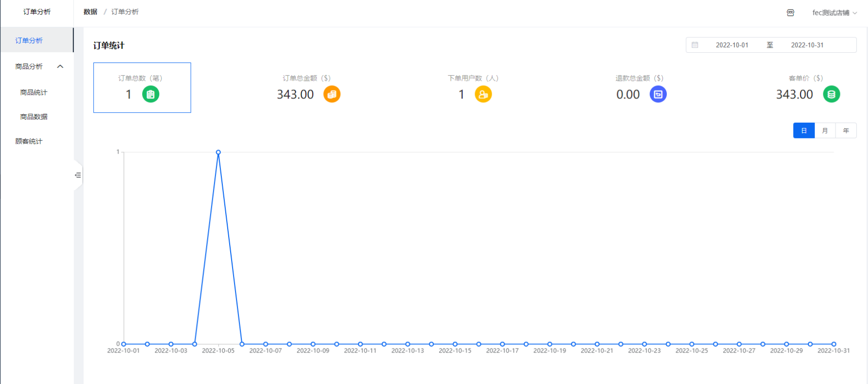The image size is (868, 384).
Task: Collapse the 商品分析 menu chevron
Action: pos(60,66)
